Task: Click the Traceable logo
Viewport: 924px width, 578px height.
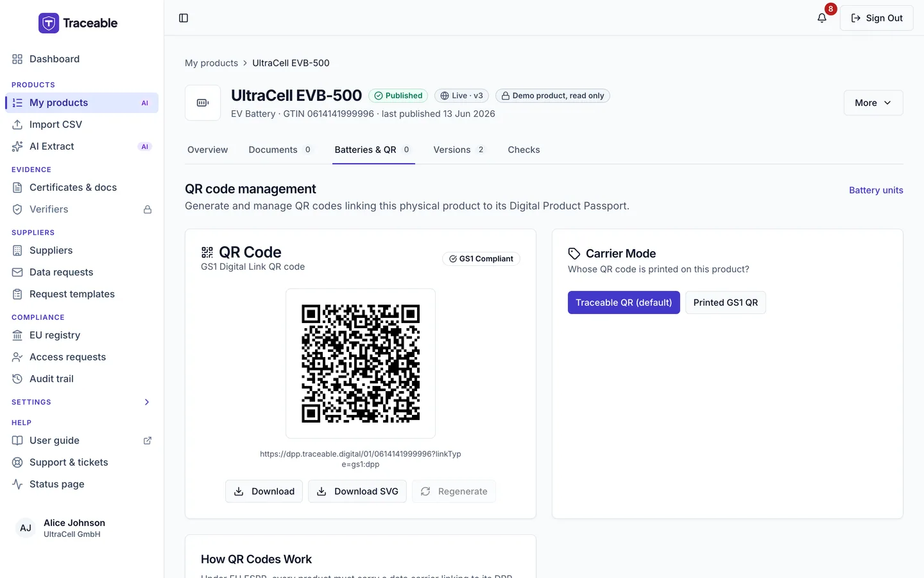Action: tap(78, 23)
